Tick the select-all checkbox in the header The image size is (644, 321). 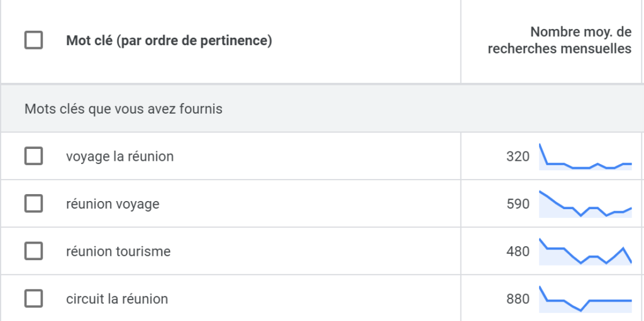[34, 41]
